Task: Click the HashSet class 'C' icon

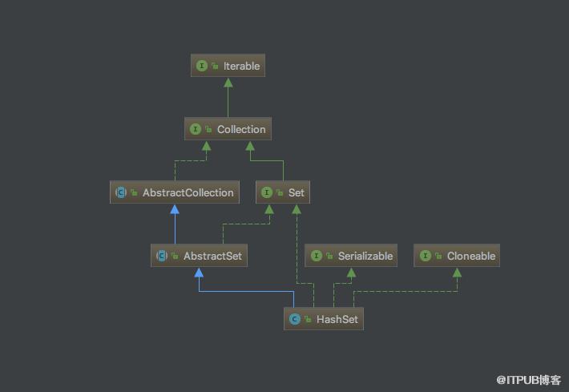Action: tap(295, 319)
